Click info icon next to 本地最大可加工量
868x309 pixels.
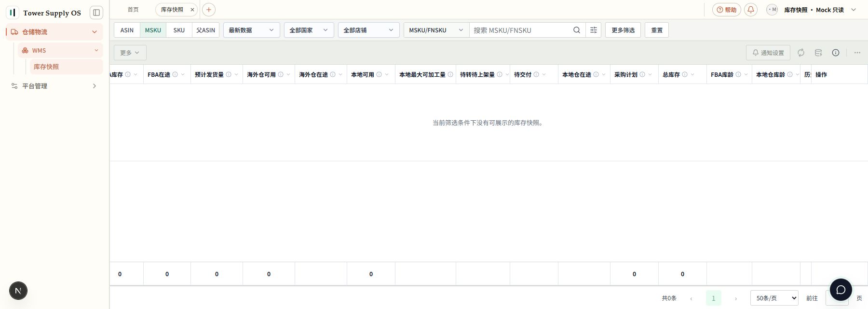(x=450, y=74)
